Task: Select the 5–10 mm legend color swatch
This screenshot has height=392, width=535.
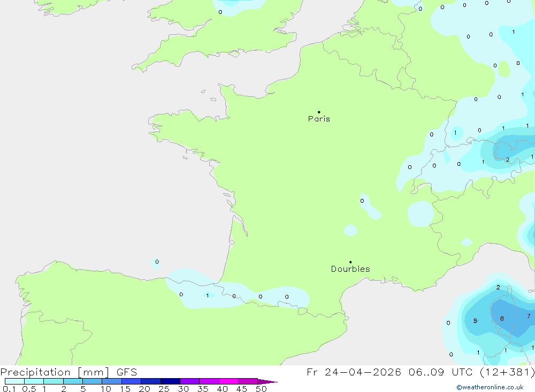Action: point(92,381)
